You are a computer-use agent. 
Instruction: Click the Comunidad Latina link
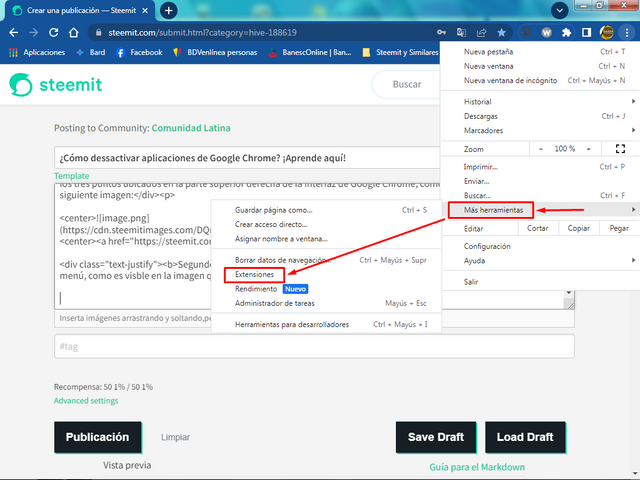(191, 128)
